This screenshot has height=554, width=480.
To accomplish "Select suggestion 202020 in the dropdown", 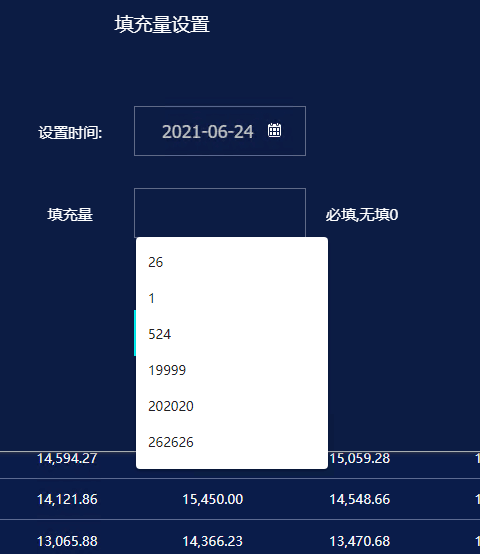I will 232,407.
